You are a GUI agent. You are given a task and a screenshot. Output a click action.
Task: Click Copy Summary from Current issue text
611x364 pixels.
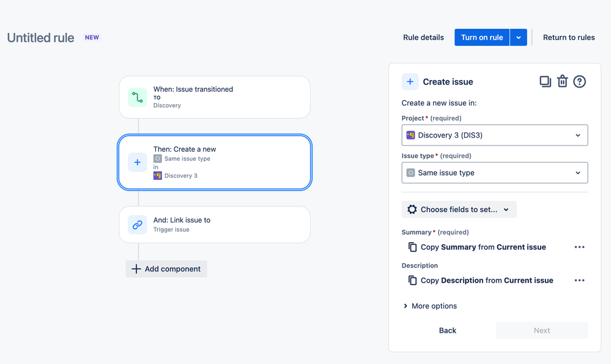pyautogui.click(x=483, y=247)
